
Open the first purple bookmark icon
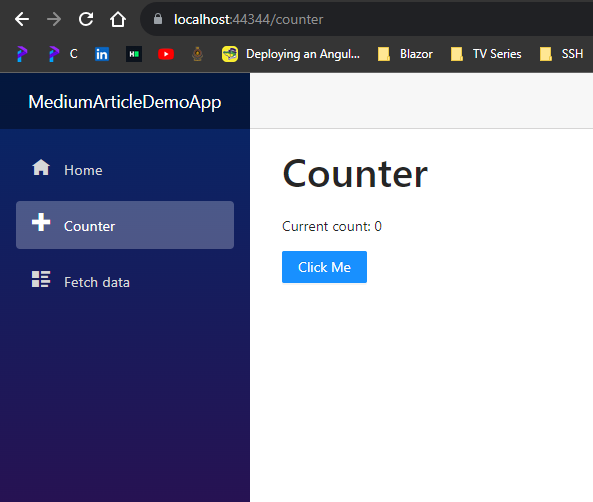(22, 54)
